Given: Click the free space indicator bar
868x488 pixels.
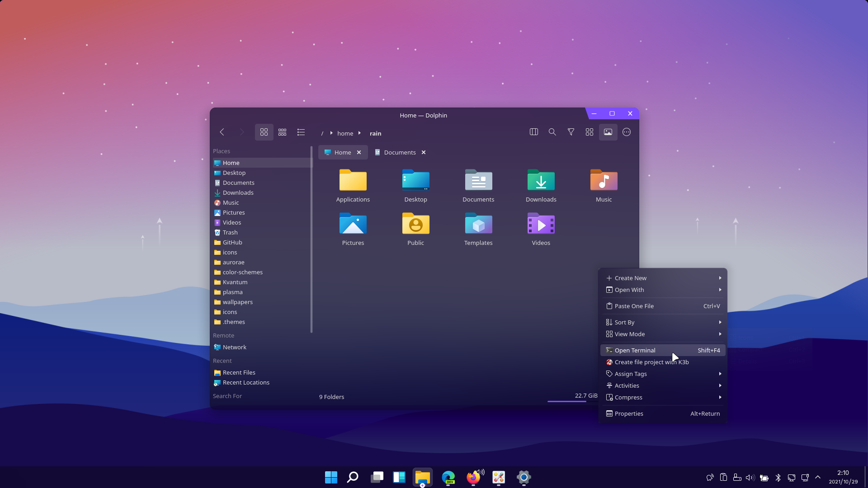Looking at the screenshot, I should click(572, 401).
